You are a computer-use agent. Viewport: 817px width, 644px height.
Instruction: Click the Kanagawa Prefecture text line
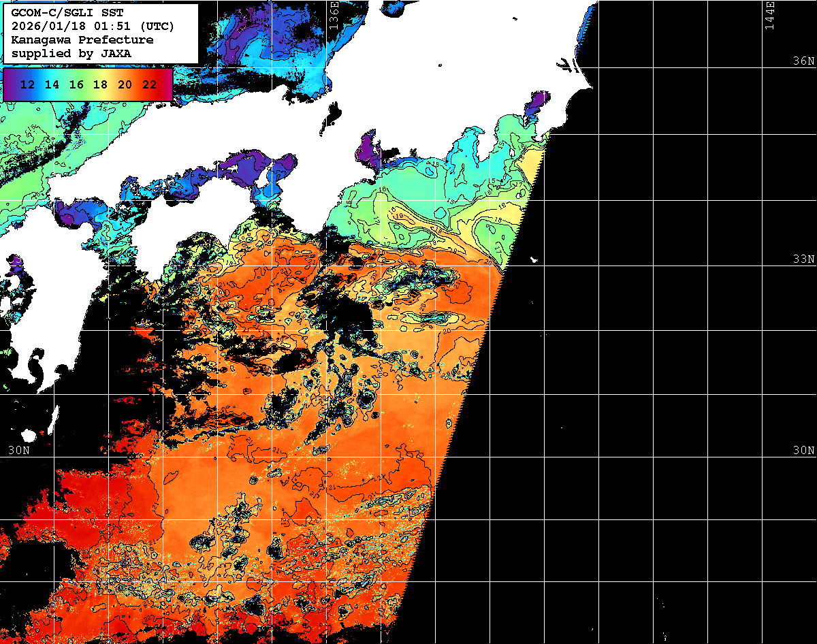point(82,40)
